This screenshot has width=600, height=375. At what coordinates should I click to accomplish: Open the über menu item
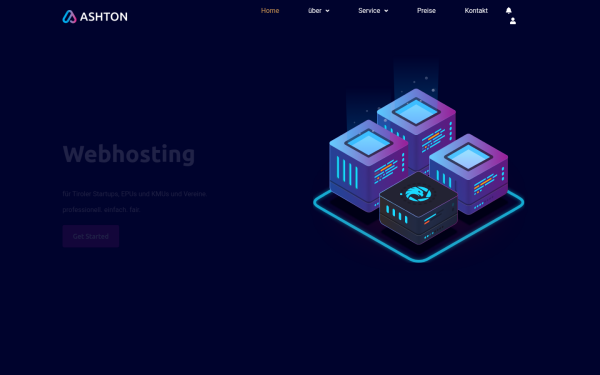pyautogui.click(x=315, y=11)
